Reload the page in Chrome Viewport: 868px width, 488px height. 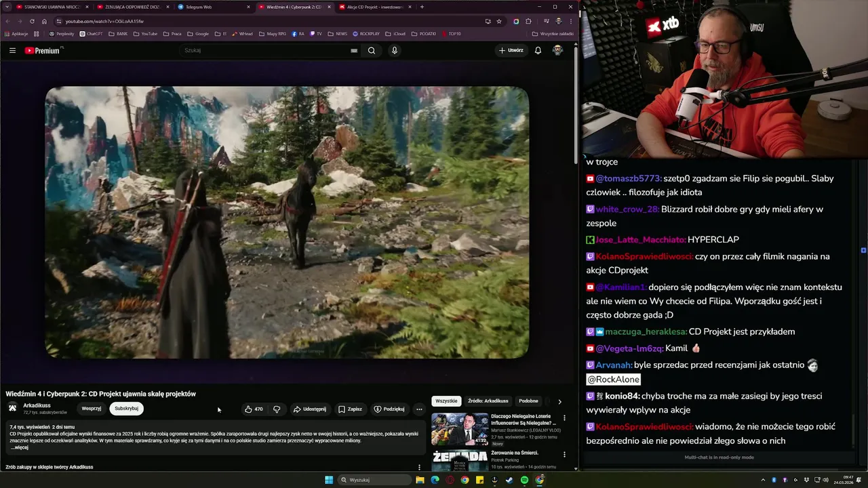coord(32,21)
